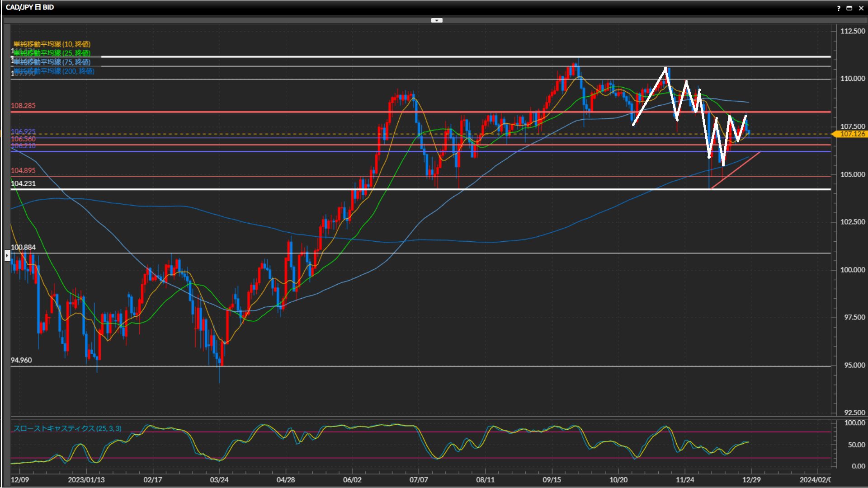
Task: Expand the hidden toolbar dropdown arrow at top
Action: tap(437, 20)
